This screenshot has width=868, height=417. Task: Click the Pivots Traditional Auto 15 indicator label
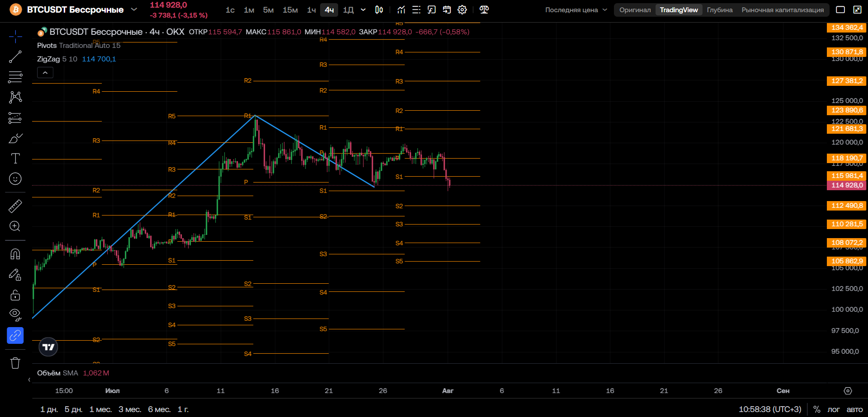point(79,46)
